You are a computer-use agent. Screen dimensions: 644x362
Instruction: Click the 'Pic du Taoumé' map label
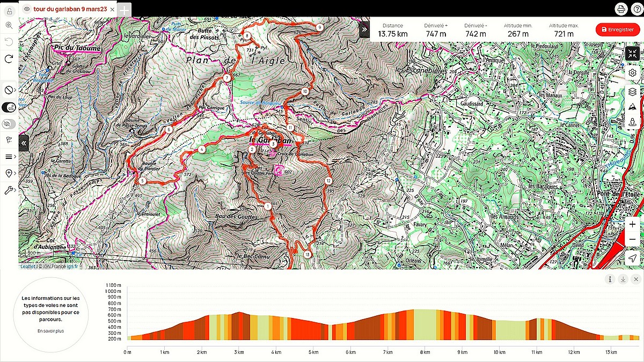(77, 48)
